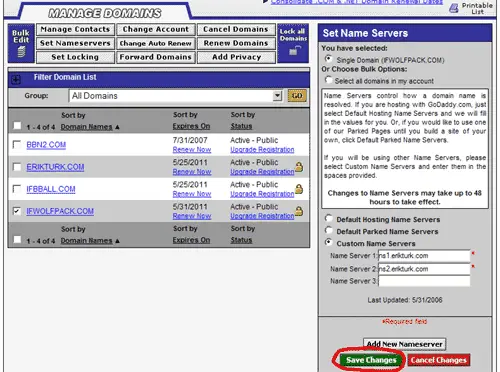Check the IFBBALL.COM domain checkbox
The height and width of the screenshot is (372, 500).
point(16,189)
